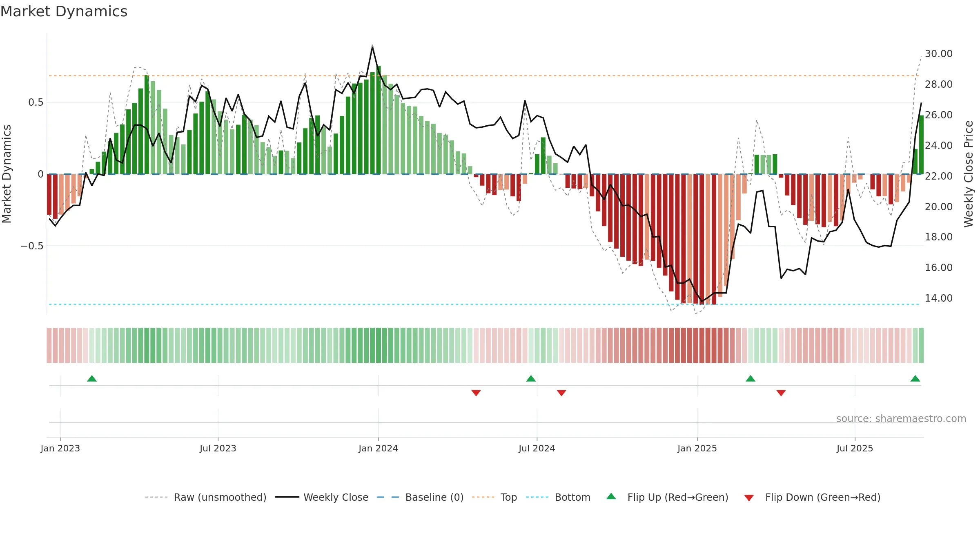Toggle the Bottom legend entry
The width and height of the screenshot is (980, 551).
coord(558,497)
